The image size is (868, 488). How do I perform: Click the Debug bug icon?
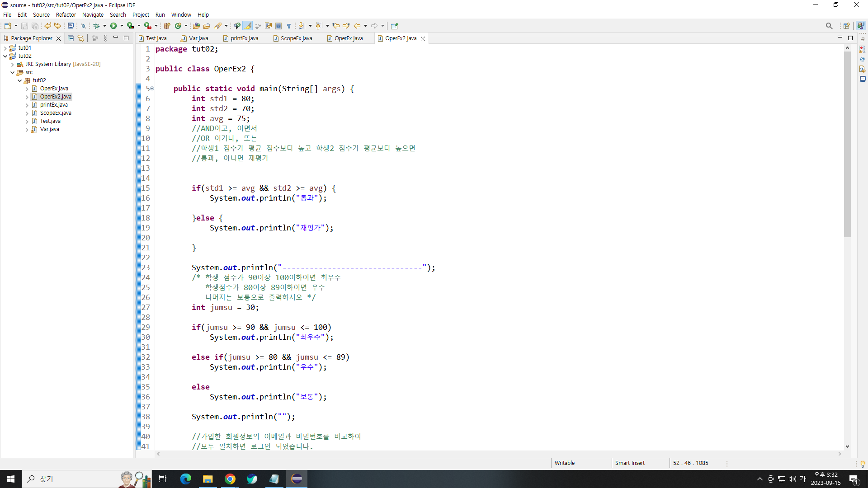click(x=96, y=26)
